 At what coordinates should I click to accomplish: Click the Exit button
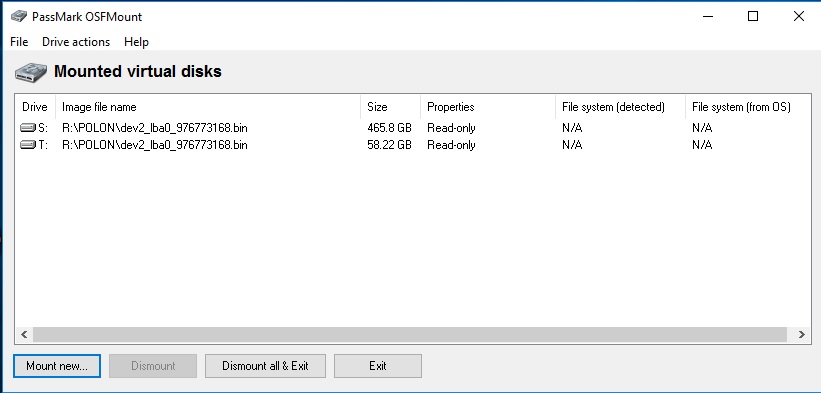tap(378, 366)
